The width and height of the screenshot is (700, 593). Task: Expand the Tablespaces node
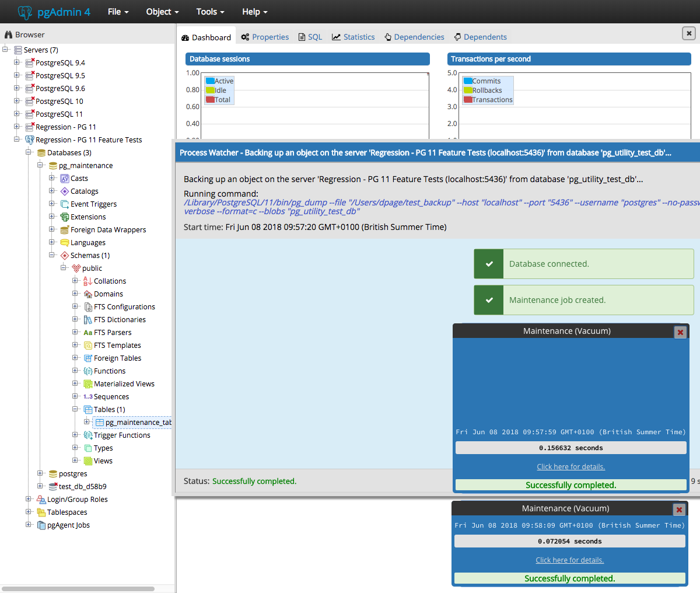click(x=29, y=512)
